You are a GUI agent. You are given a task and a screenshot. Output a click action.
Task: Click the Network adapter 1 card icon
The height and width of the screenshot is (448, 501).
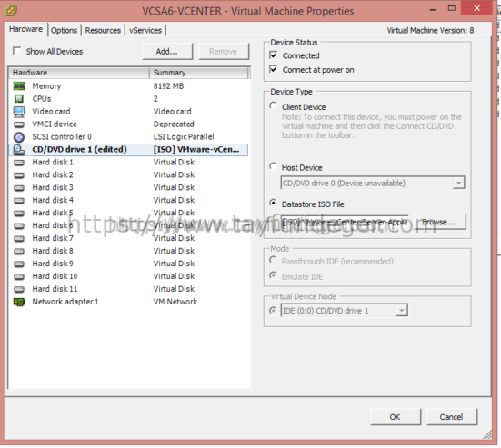click(x=19, y=302)
